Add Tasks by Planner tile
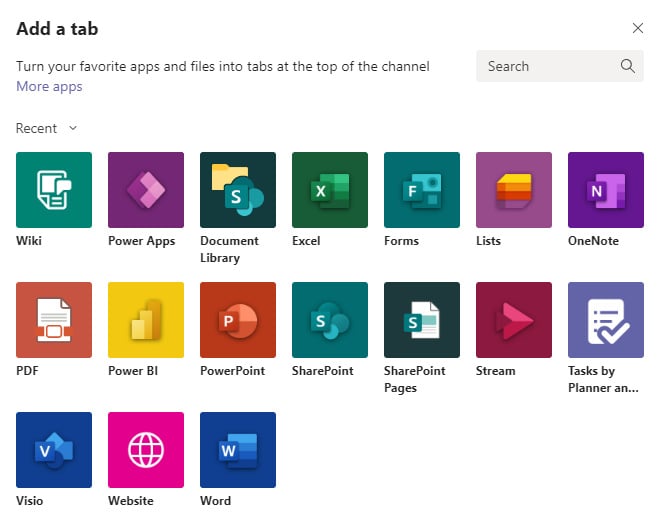Image resolution: width=662 pixels, height=528 pixels. [x=606, y=320]
